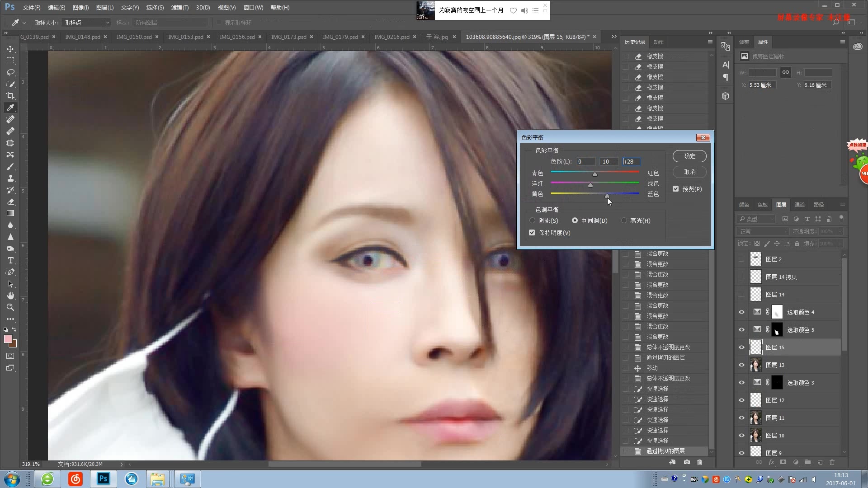The height and width of the screenshot is (488, 868).
Task: Switch to the 通道 channels tab
Action: (x=800, y=205)
